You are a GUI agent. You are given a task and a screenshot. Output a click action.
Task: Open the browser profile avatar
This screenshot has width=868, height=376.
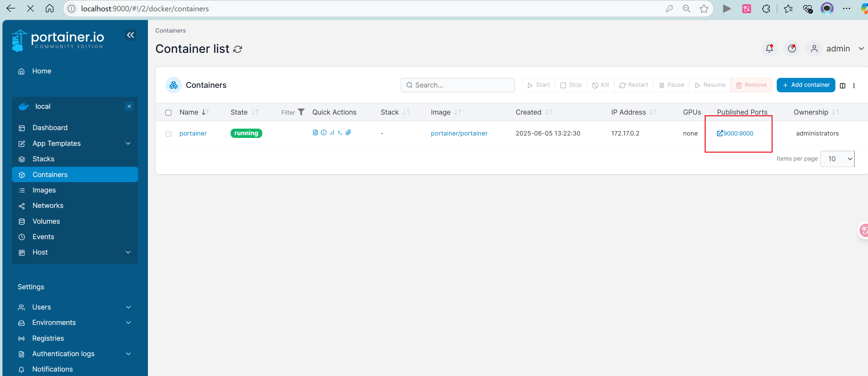tap(827, 9)
